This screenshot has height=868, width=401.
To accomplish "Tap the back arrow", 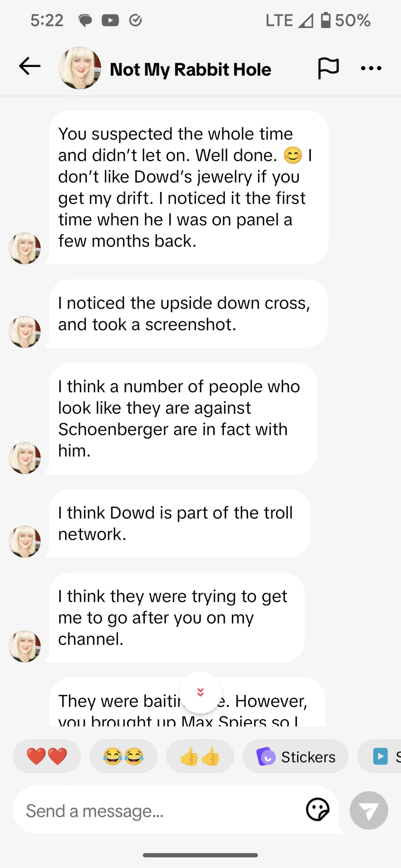I will point(30,66).
